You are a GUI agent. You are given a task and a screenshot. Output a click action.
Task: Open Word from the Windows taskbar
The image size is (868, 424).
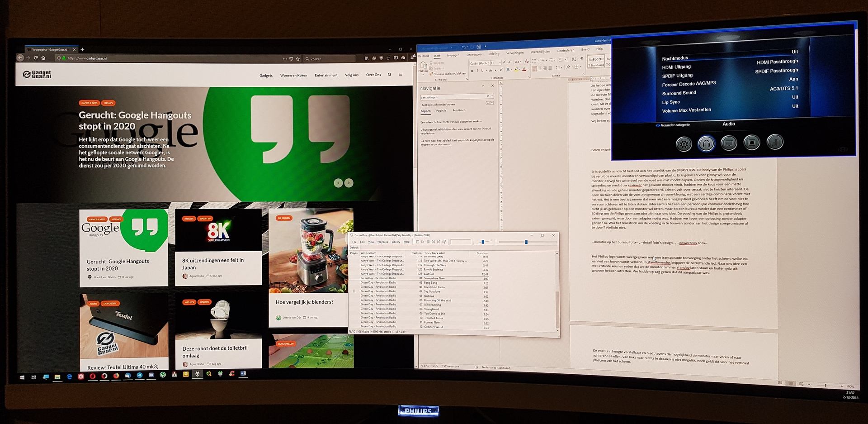(243, 374)
